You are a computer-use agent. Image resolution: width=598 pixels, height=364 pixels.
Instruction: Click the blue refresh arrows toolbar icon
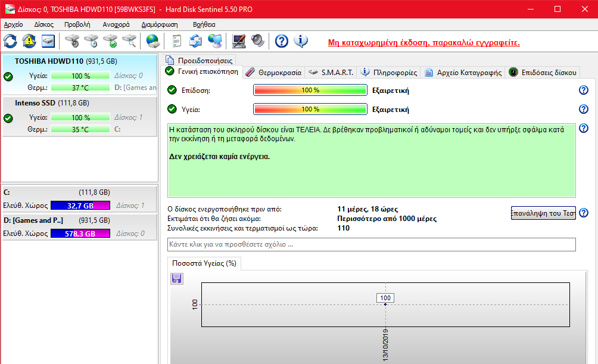point(10,41)
